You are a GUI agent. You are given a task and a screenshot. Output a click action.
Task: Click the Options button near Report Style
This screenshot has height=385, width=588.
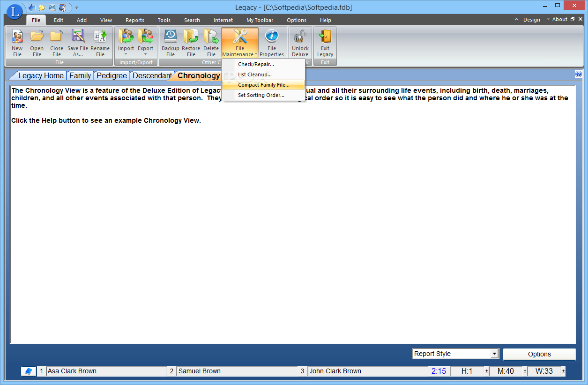point(539,354)
